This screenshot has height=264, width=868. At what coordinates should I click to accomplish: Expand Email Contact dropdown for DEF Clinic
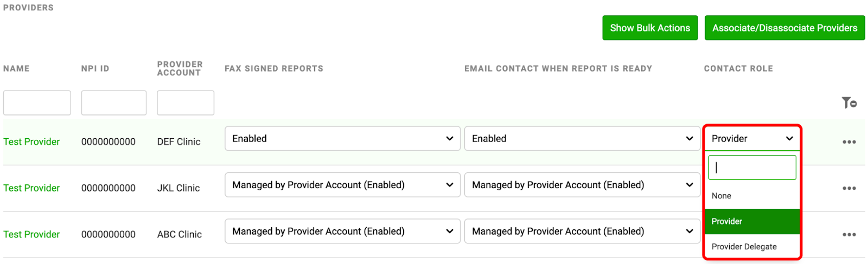tap(582, 139)
